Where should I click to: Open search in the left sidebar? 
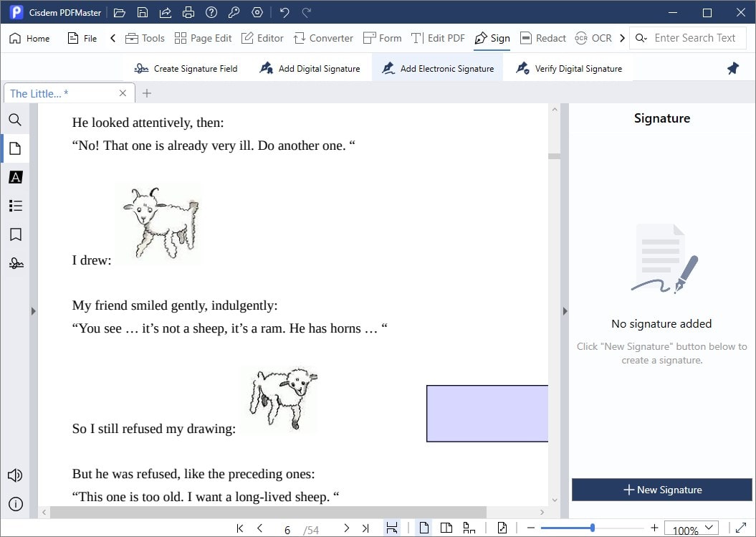(16, 120)
